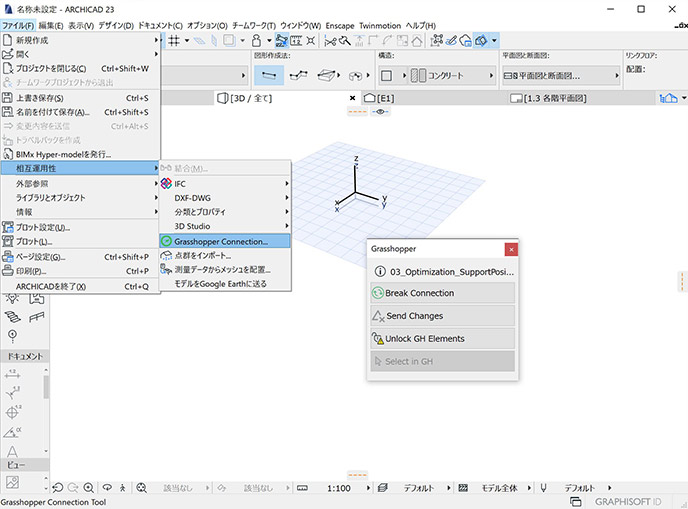Open 分類とプロパティ submenu
This screenshot has width=688, height=509.
point(225,212)
